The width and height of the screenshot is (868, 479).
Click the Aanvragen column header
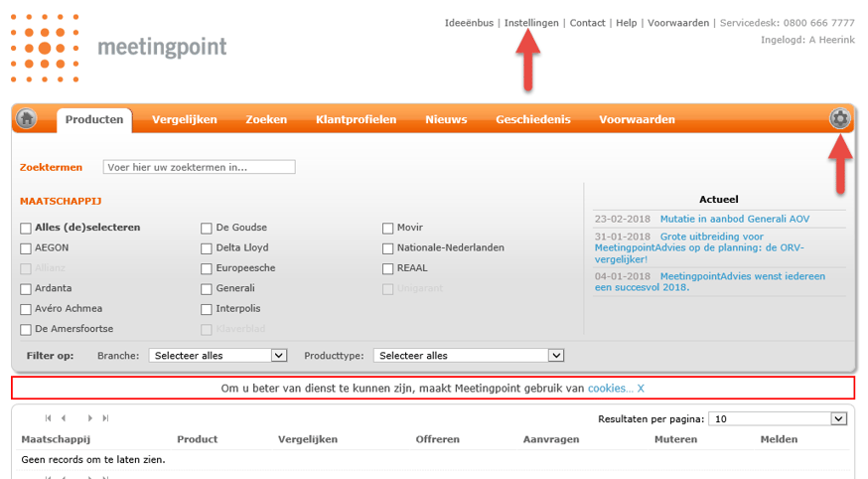(x=551, y=439)
